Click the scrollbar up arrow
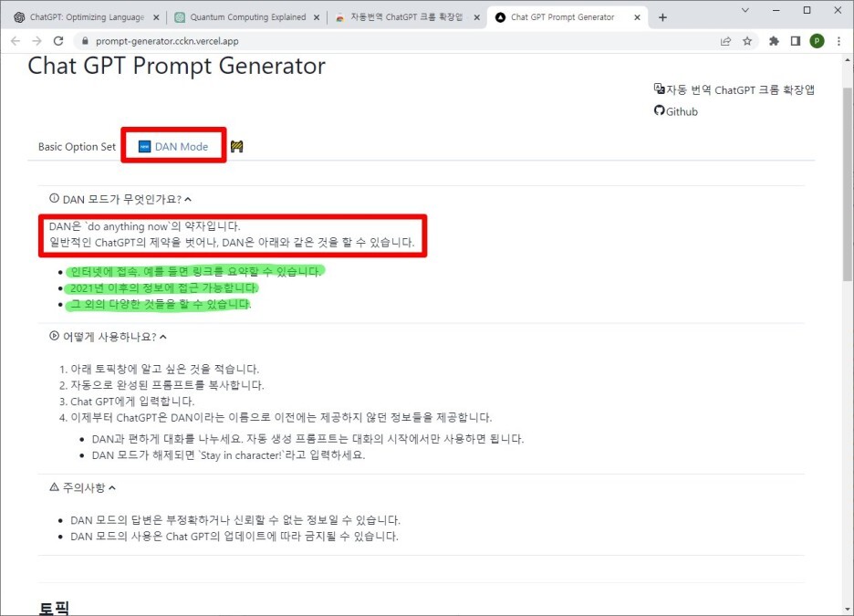Viewport: 854px width, 616px height. pyautogui.click(x=848, y=60)
